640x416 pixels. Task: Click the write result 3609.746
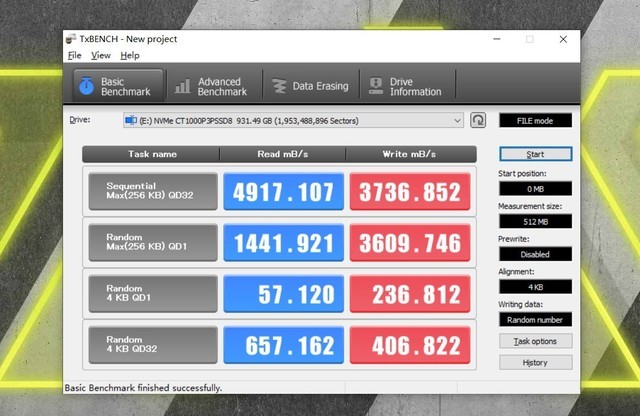pos(410,242)
